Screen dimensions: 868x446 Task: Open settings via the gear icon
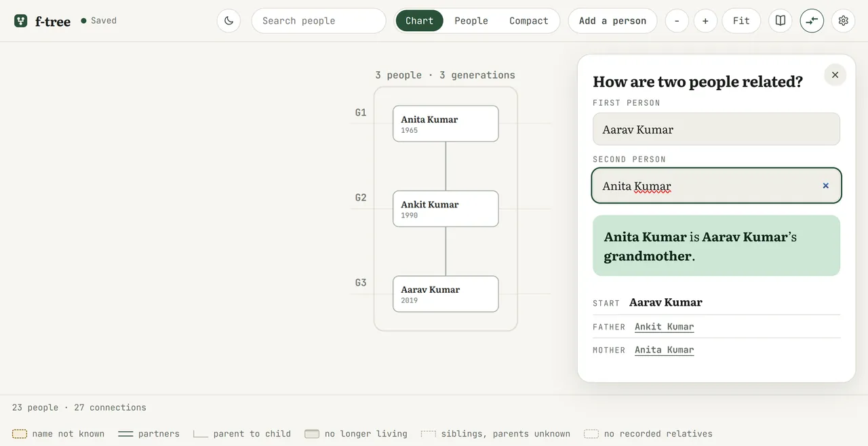[x=843, y=21]
